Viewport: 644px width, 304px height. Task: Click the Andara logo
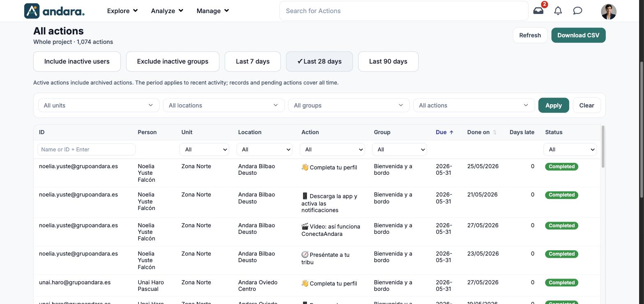(55, 11)
